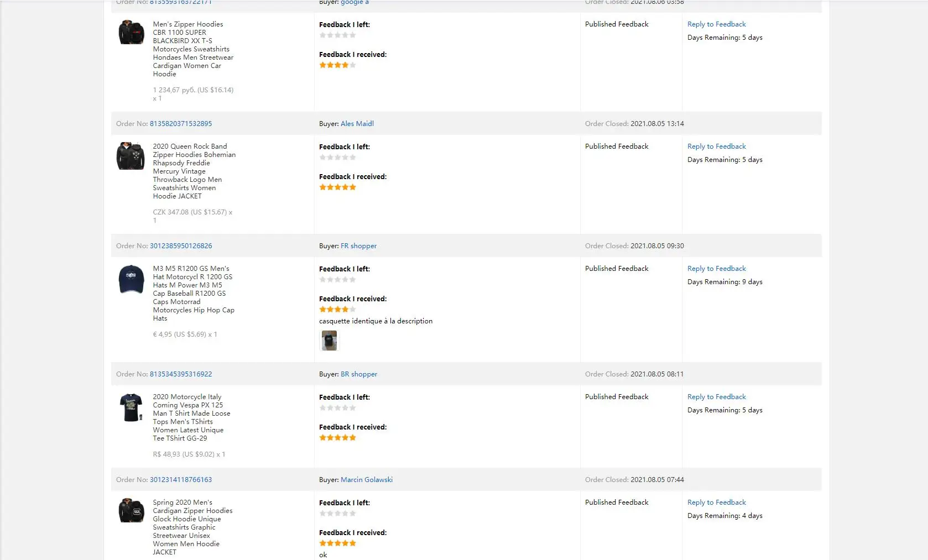Reply to Feedback for the Queen hoodie order
The height and width of the screenshot is (560, 928).
pyautogui.click(x=716, y=146)
